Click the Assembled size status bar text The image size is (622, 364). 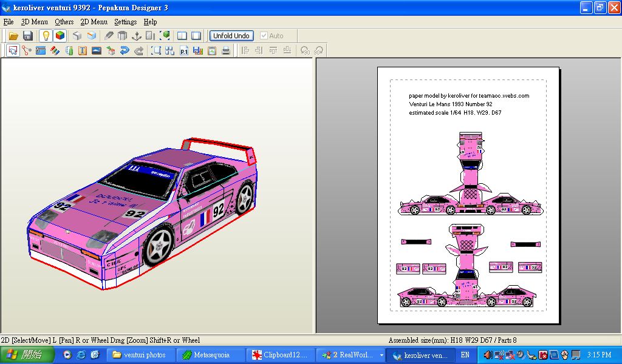[x=452, y=340]
